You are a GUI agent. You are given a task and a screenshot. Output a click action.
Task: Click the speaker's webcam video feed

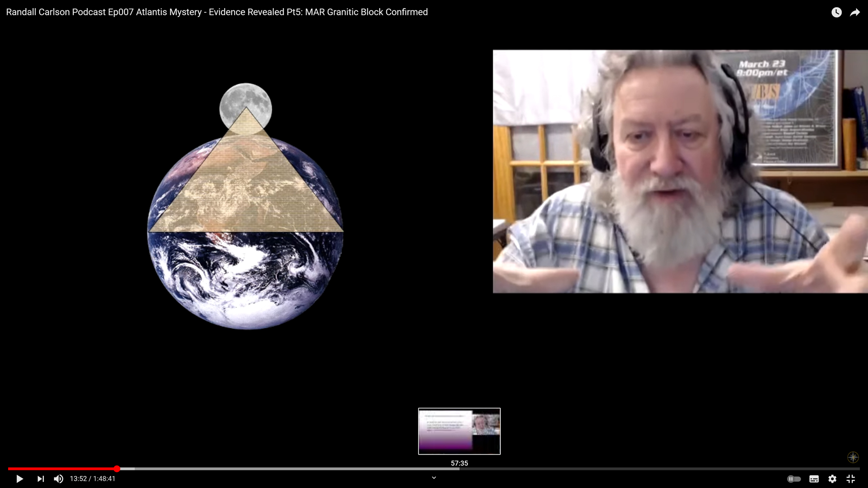pos(680,172)
